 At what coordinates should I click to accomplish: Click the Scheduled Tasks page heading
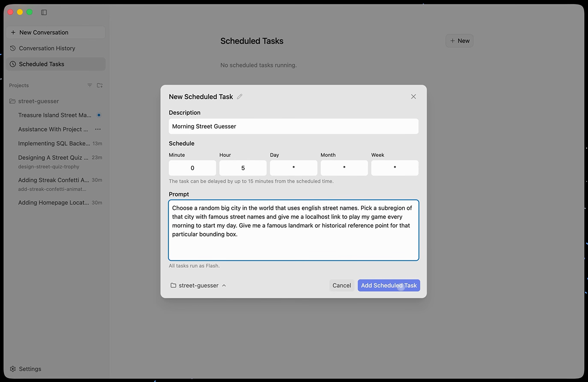(x=252, y=41)
